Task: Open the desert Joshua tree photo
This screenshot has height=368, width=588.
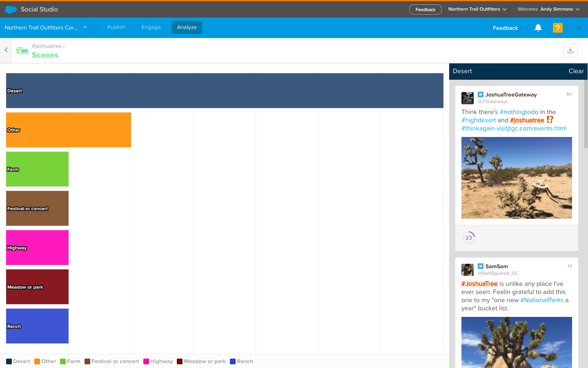Action: 517,178
